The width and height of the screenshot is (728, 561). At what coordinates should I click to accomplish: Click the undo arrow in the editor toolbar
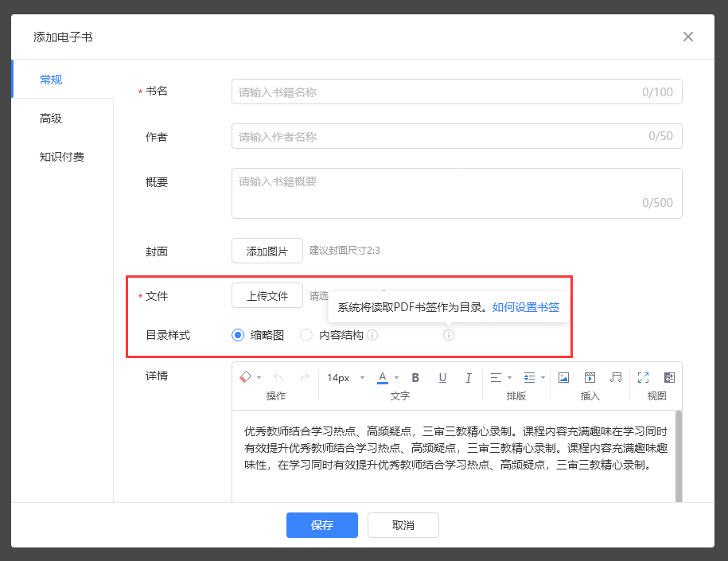278,377
